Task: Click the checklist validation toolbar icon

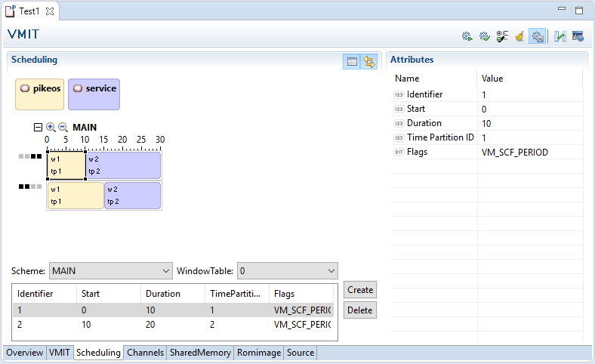Action: [x=502, y=36]
